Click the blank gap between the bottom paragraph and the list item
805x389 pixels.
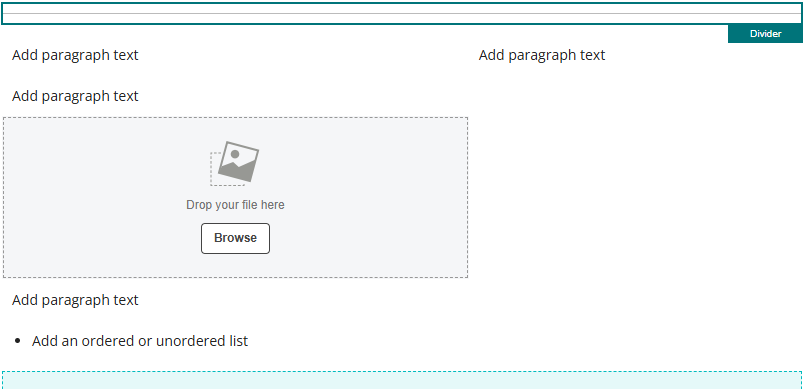click(x=75, y=321)
